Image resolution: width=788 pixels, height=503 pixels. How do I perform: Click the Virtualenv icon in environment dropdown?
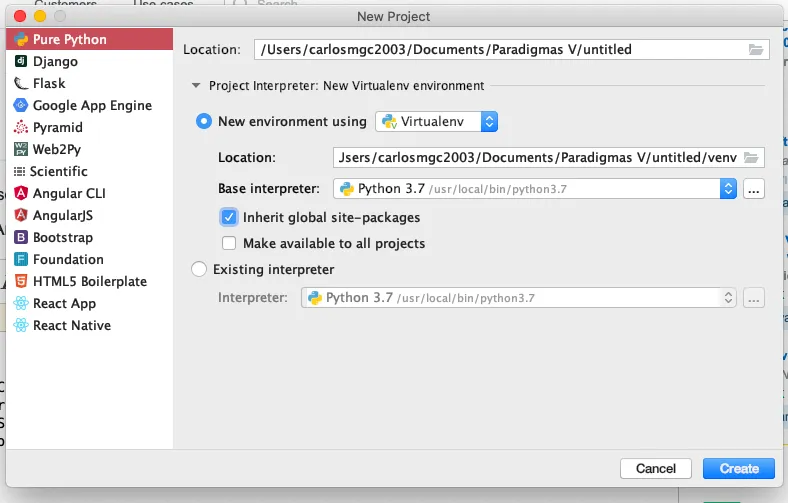(389, 122)
